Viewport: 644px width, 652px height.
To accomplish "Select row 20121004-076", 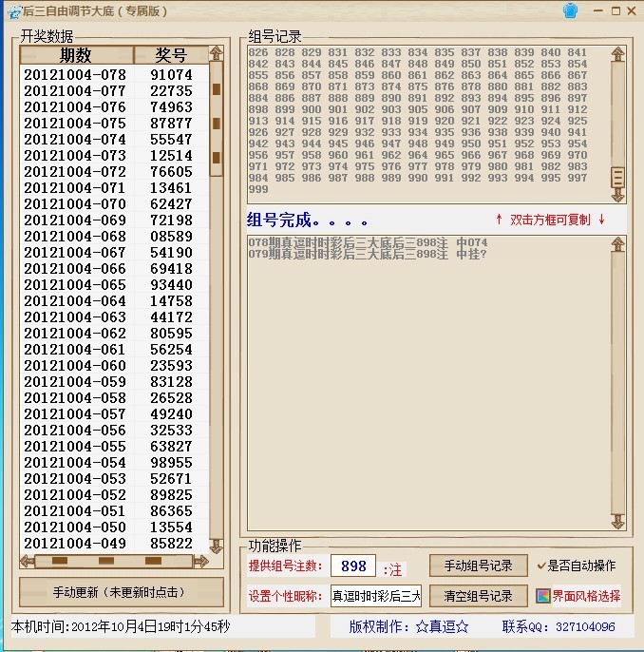I will (114, 106).
